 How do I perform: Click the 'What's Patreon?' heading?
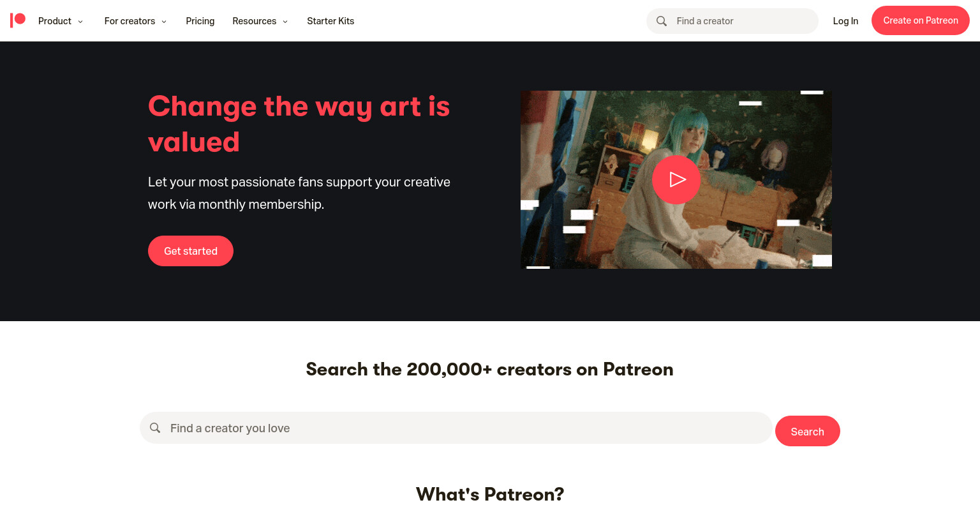[490, 494]
